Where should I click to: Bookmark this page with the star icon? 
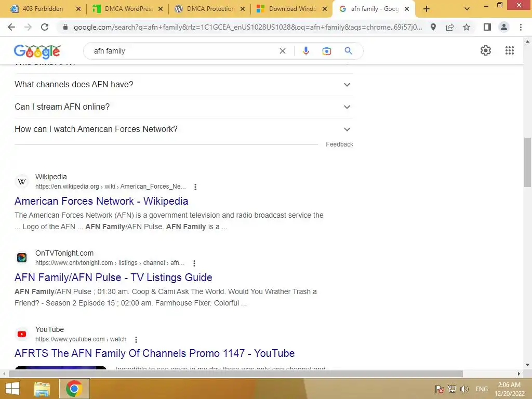pos(467,27)
